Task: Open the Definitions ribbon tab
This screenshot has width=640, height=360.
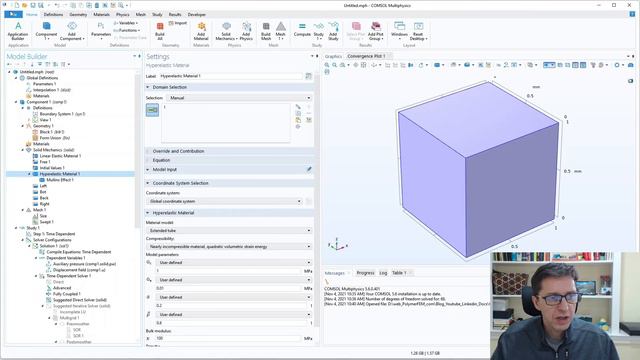Action: click(53, 15)
